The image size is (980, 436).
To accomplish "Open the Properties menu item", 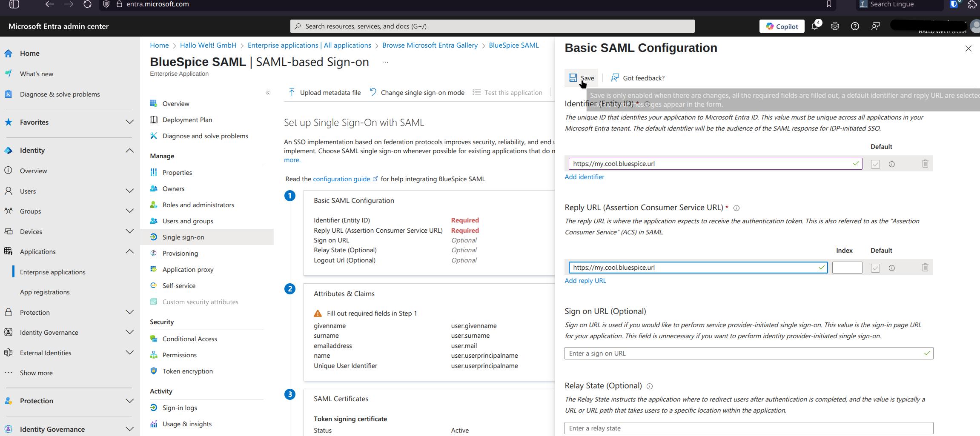I will [x=177, y=172].
